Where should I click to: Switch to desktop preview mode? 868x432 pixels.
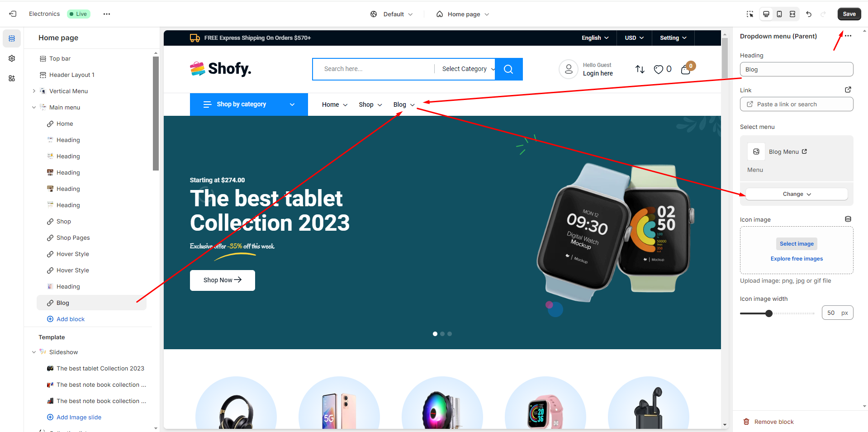[x=766, y=14]
